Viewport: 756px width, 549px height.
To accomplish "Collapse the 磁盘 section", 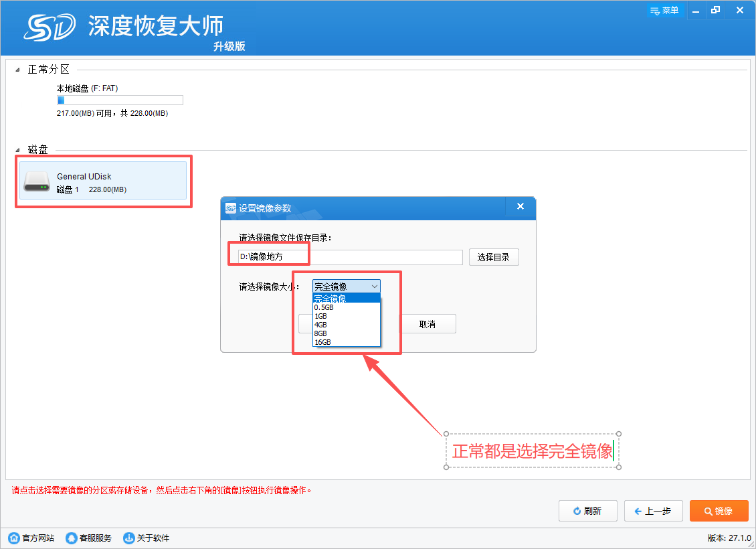I will click(x=17, y=149).
